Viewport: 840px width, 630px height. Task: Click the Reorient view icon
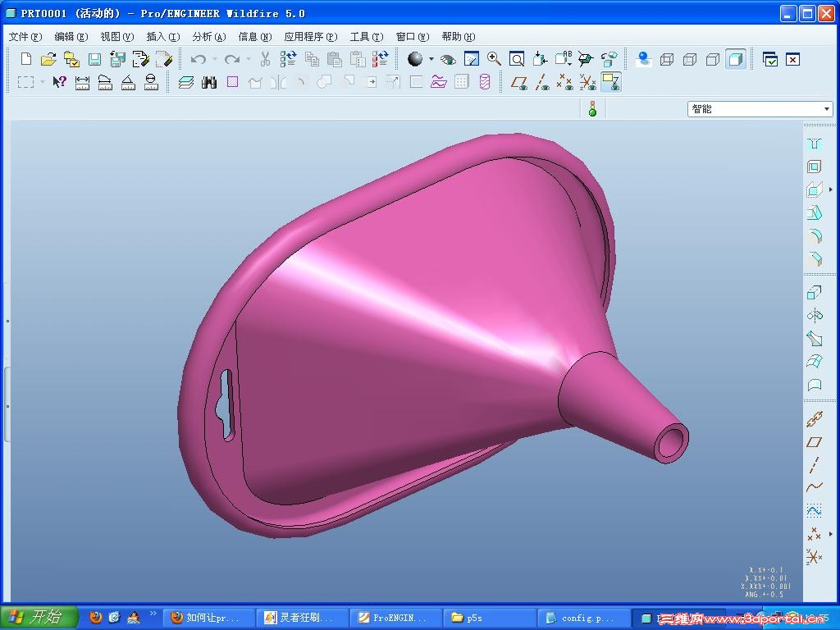(x=540, y=59)
